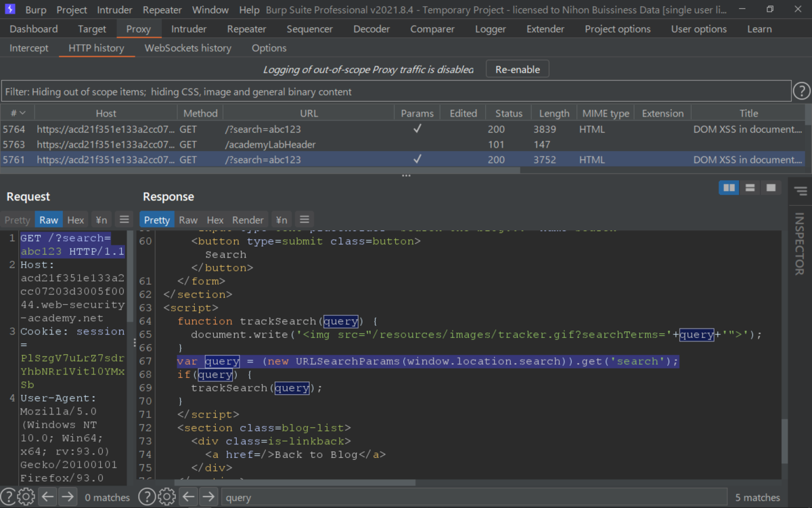
Task: Switch Request view to Raw
Action: coord(49,219)
